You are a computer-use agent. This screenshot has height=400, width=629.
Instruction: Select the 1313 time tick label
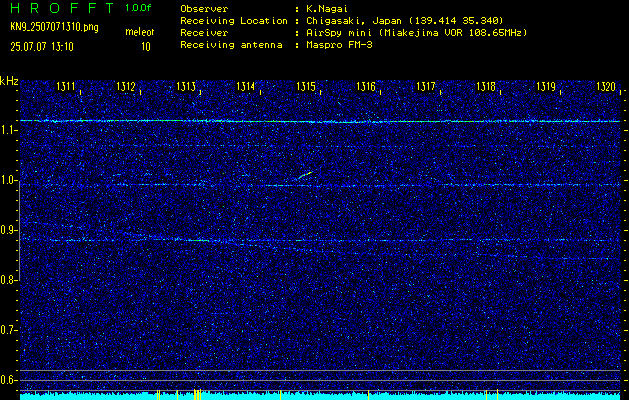[186, 86]
